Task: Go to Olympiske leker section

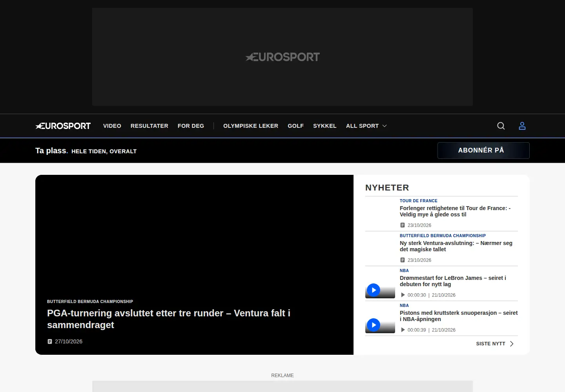Action: click(x=251, y=126)
